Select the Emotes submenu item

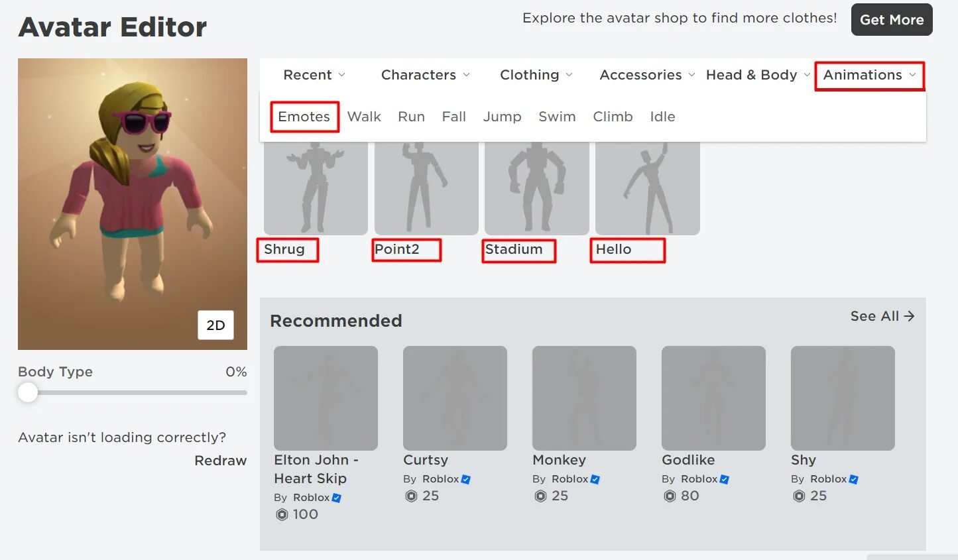[x=304, y=117]
